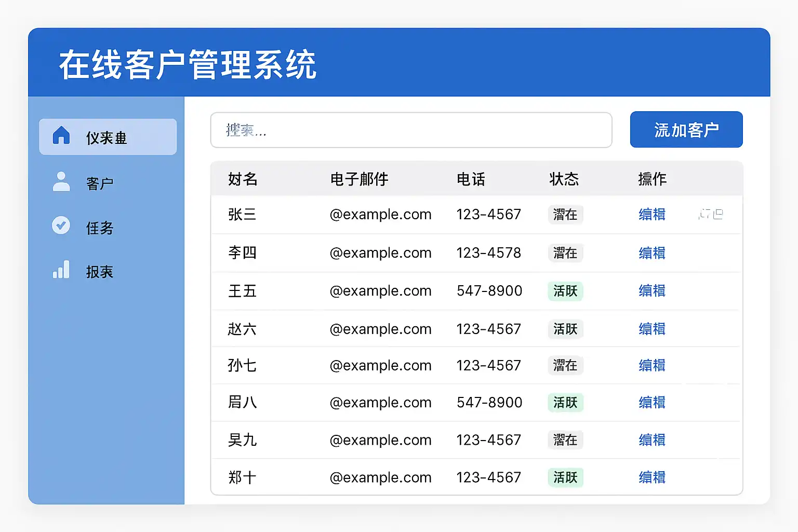798x532 pixels.
Task: Click the green status badge for 王五
Action: (565, 291)
